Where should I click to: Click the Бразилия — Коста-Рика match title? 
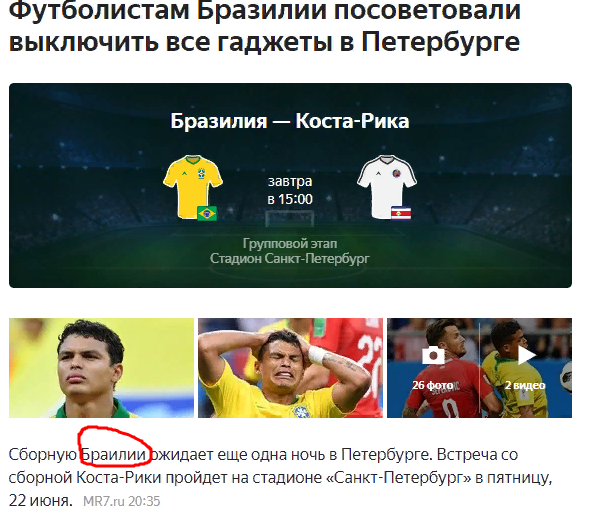click(290, 121)
